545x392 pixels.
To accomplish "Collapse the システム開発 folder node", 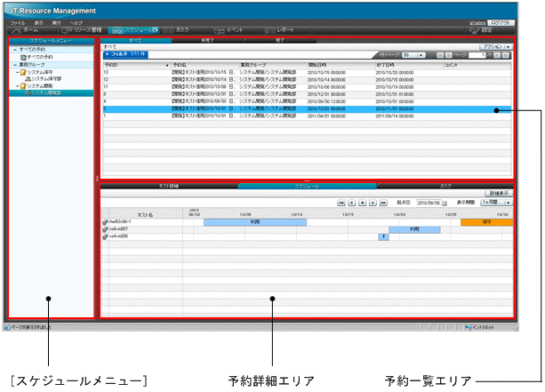I will tap(18, 86).
